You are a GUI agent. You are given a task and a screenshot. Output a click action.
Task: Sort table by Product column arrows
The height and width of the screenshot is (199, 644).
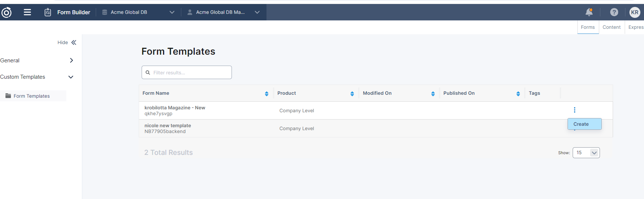pyautogui.click(x=352, y=94)
